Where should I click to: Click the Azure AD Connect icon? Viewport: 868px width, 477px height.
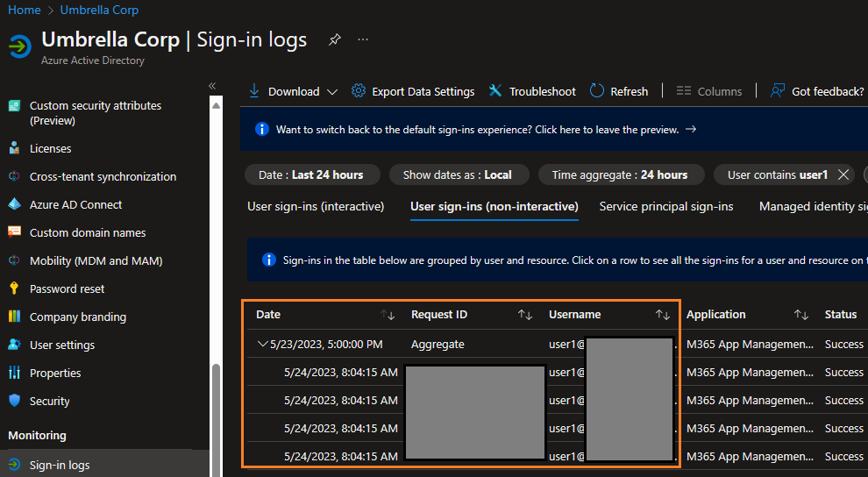[x=14, y=204]
